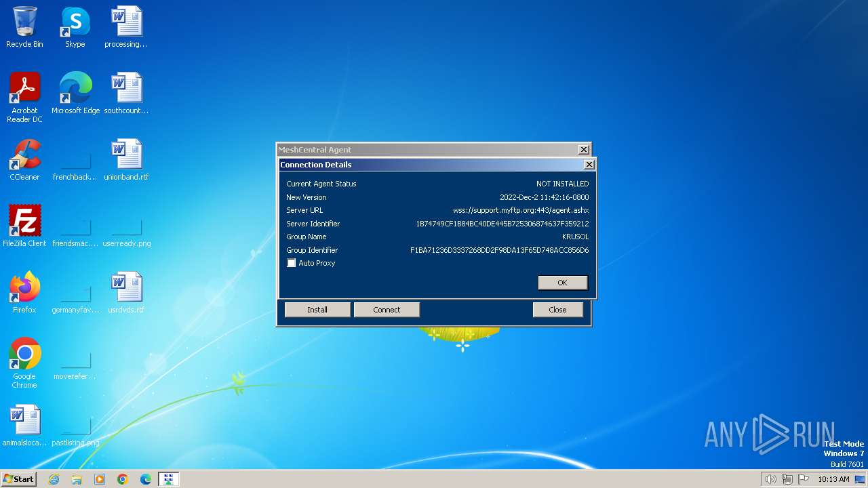The width and height of the screenshot is (868, 488).
Task: Open Acrobat Reader DC shortcut
Action: click(x=24, y=97)
